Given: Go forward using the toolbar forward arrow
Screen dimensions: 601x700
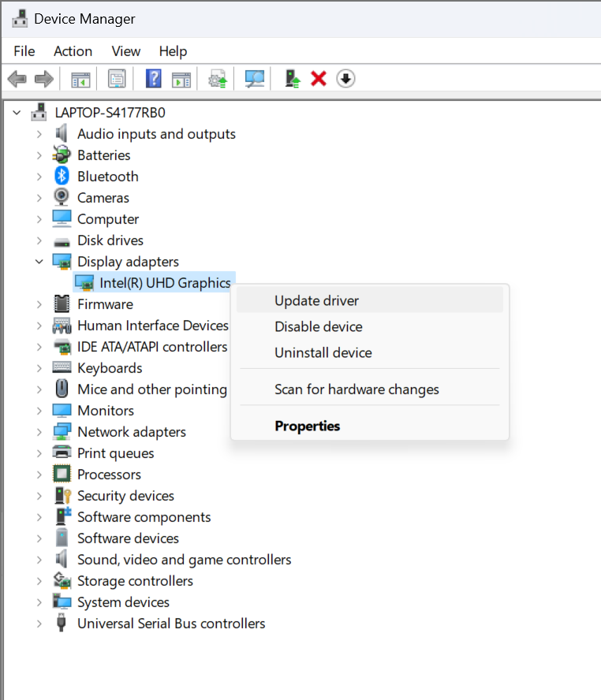Looking at the screenshot, I should (44, 79).
